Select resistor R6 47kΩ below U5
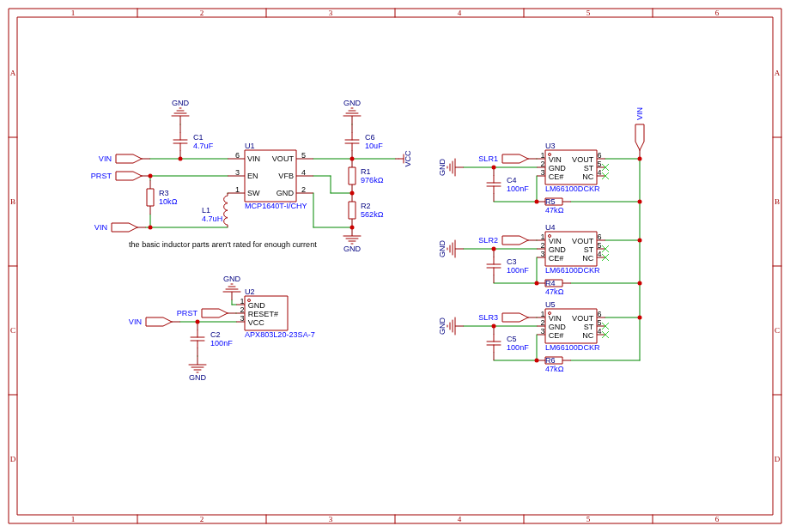The image size is (790, 532). pos(554,360)
